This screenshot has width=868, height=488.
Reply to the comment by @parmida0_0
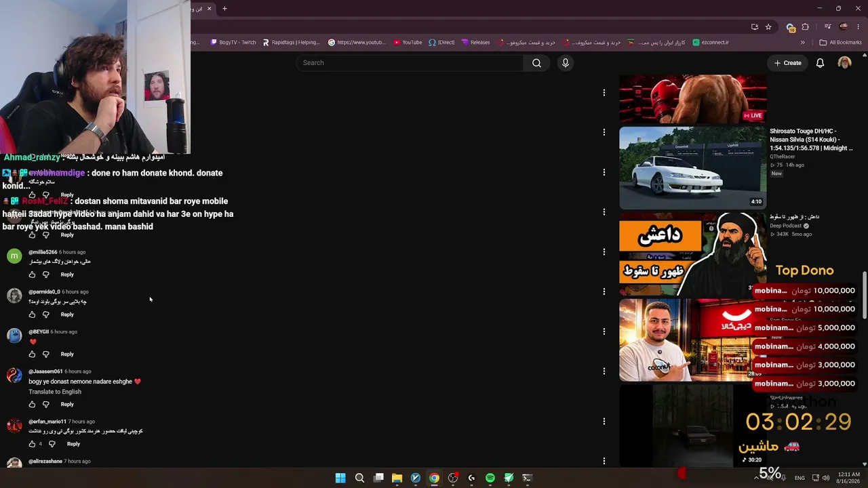pyautogui.click(x=67, y=314)
